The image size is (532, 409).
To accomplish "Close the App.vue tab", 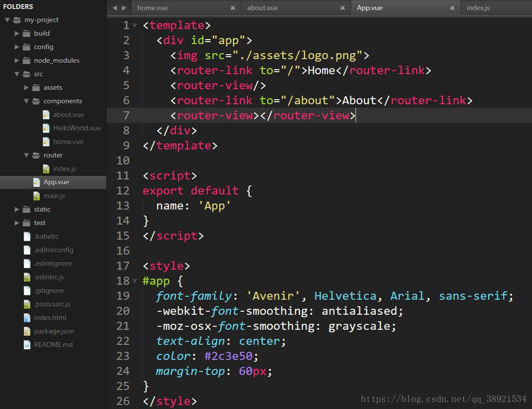I will tap(452, 8).
